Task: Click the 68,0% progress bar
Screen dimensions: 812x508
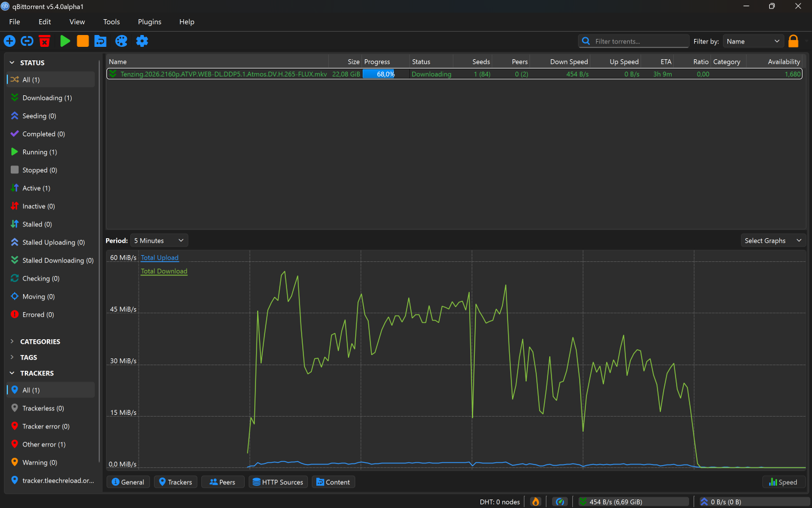Action: tap(386, 74)
